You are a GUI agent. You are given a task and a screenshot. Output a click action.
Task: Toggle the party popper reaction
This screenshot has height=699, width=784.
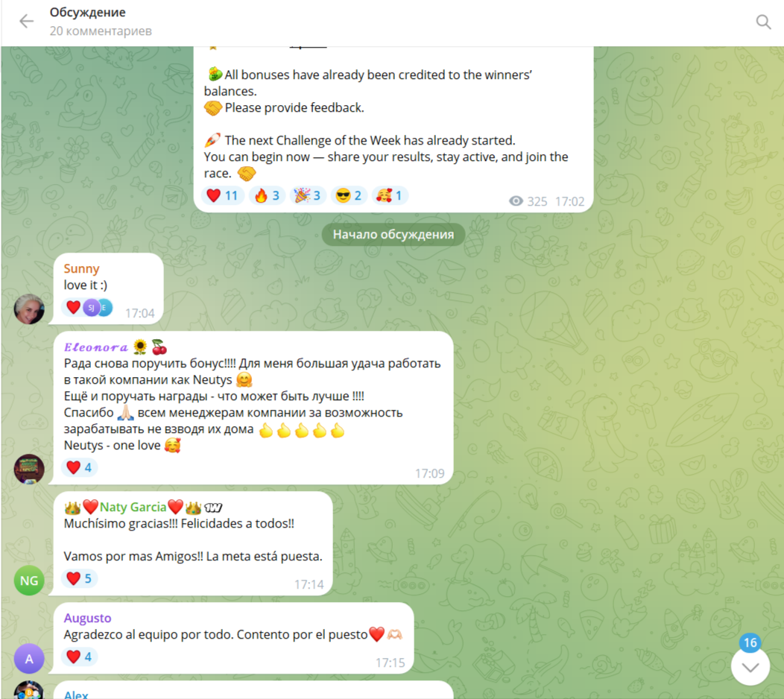coord(308,195)
